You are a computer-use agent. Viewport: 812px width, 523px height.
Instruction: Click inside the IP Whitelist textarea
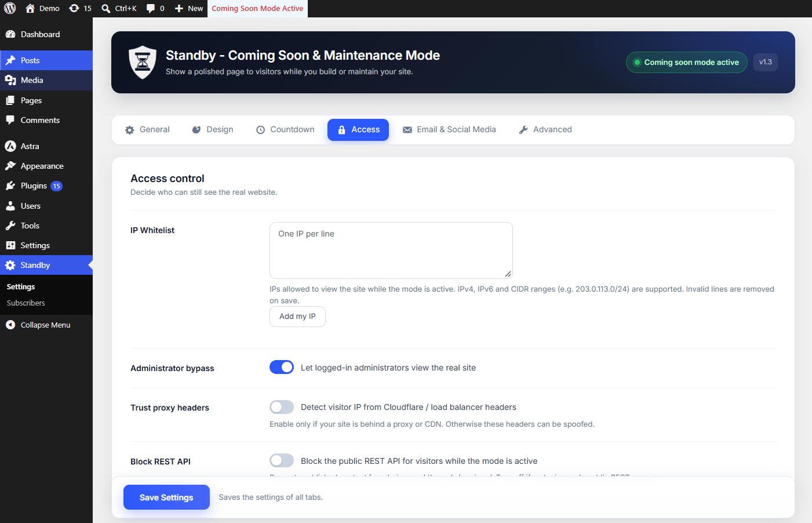[x=391, y=250]
